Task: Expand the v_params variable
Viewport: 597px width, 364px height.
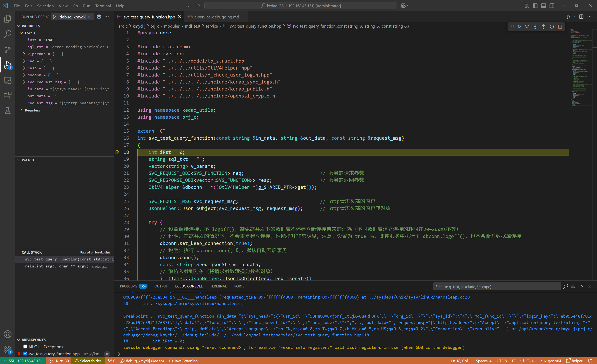Action: pos(24,54)
